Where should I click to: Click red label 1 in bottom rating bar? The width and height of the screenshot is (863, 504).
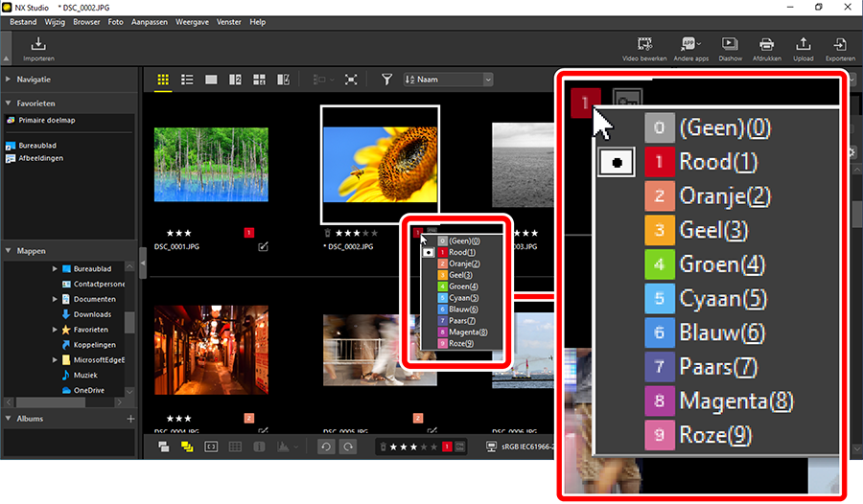click(x=447, y=447)
